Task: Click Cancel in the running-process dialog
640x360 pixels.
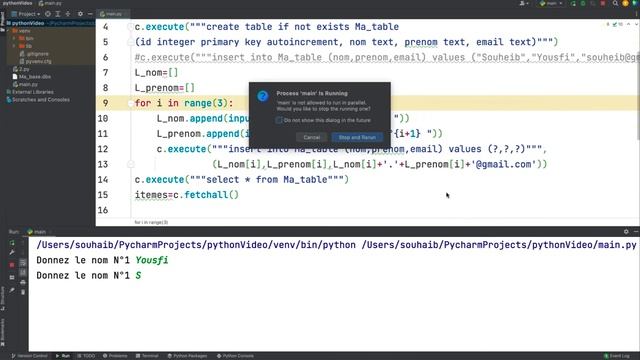Action: [311, 137]
